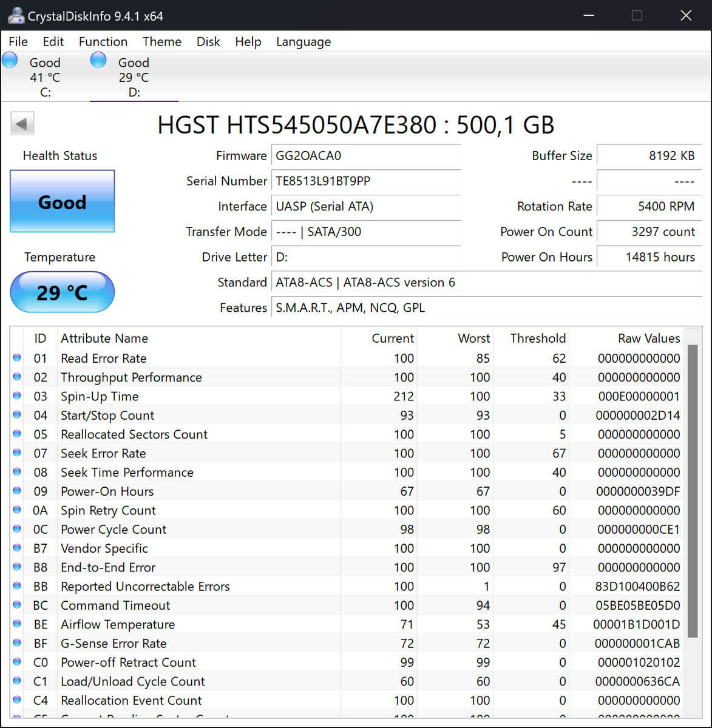The width and height of the screenshot is (712, 728).
Task: Open the Disk menu
Action: coord(208,41)
